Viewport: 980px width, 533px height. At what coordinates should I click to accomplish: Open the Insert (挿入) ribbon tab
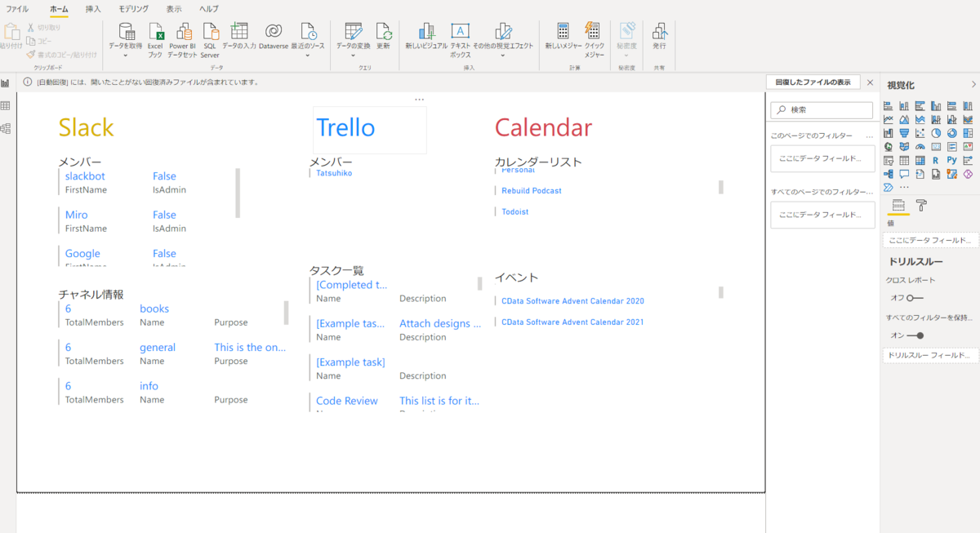pyautogui.click(x=93, y=9)
